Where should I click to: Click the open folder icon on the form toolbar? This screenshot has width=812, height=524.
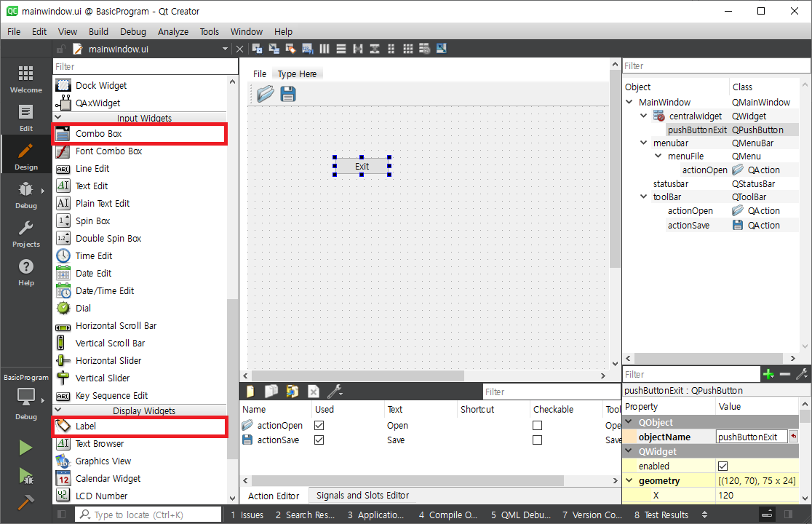pyautogui.click(x=266, y=94)
